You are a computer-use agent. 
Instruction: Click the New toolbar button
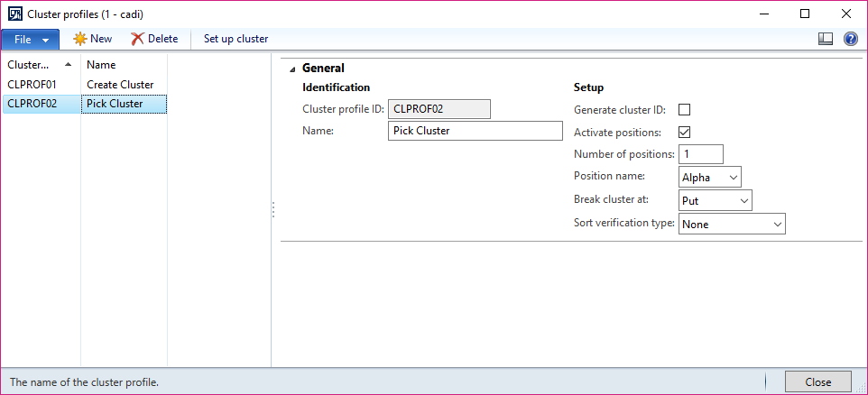(x=92, y=39)
